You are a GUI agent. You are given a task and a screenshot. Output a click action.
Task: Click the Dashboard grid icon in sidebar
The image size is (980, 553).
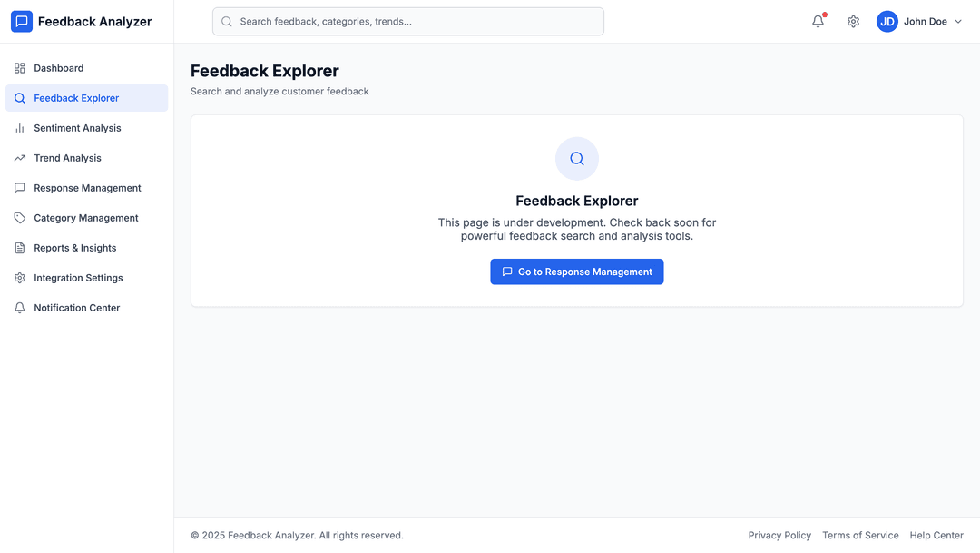[x=20, y=68]
